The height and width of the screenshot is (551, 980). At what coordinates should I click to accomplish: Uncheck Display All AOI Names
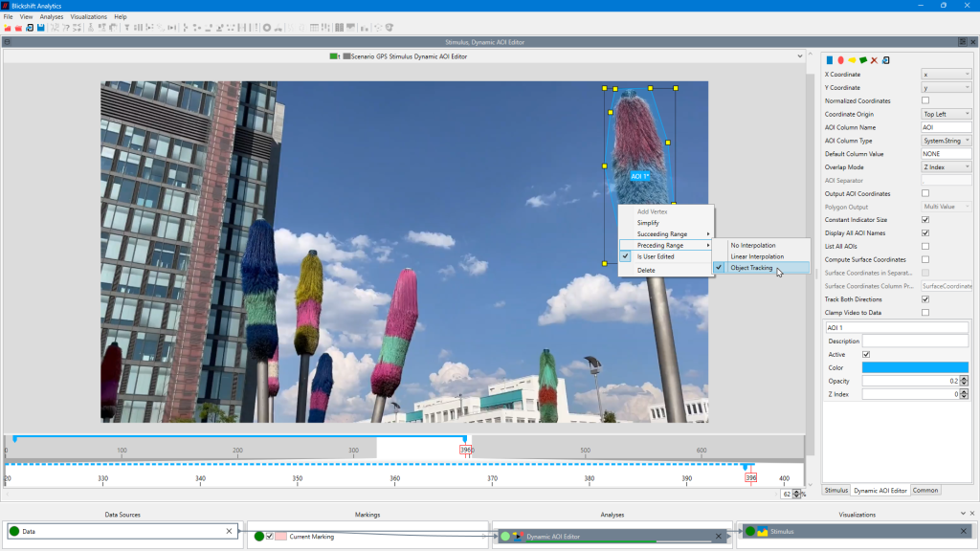click(x=925, y=233)
